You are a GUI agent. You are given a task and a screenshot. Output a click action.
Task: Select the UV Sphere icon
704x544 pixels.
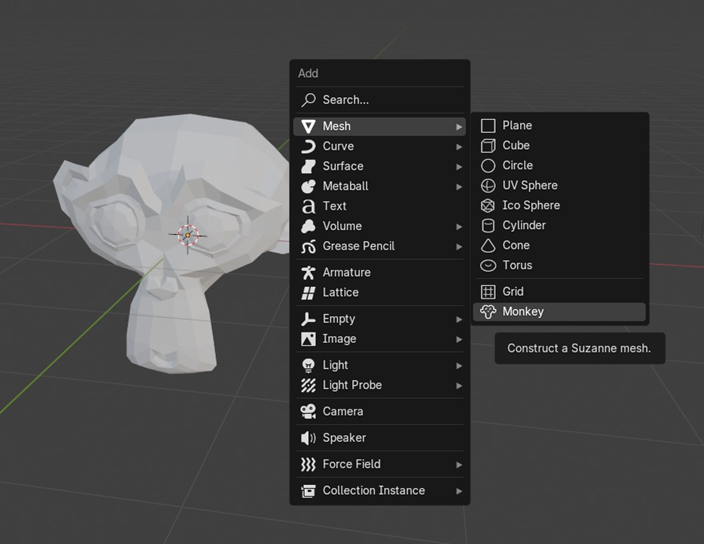point(488,186)
